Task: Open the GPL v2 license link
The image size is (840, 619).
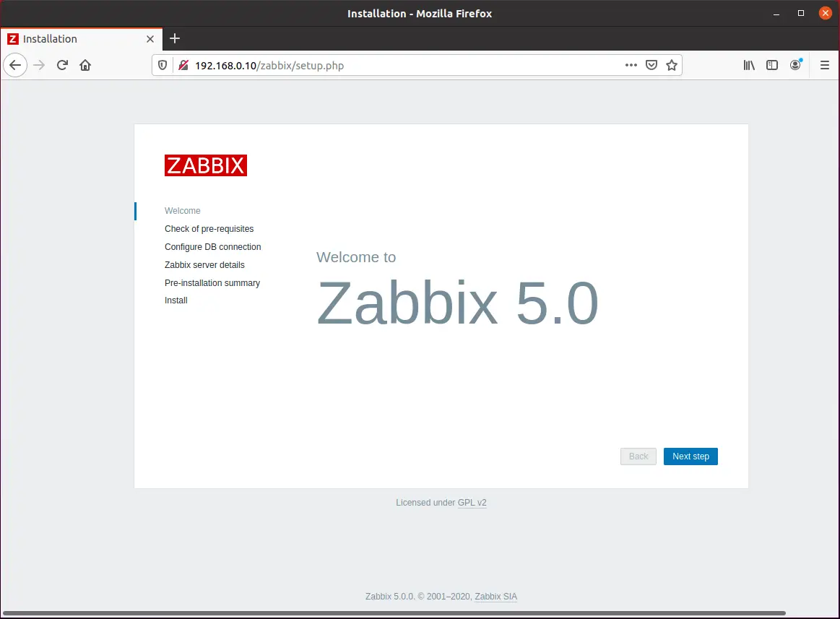Action: coord(472,503)
